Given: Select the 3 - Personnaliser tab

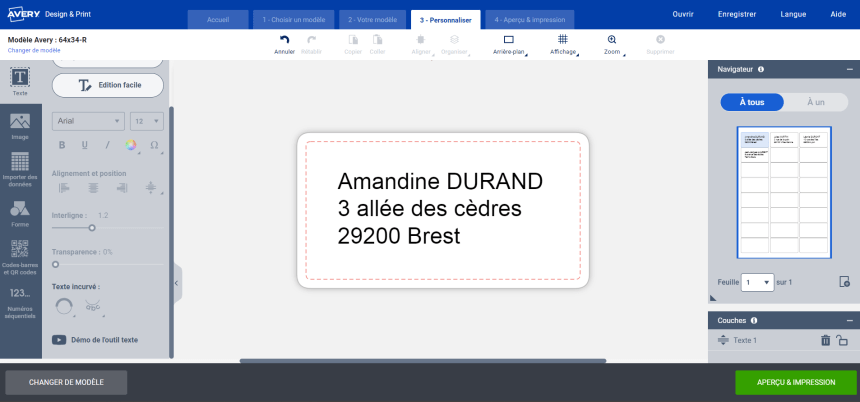Looking at the screenshot, I should tap(445, 20).
